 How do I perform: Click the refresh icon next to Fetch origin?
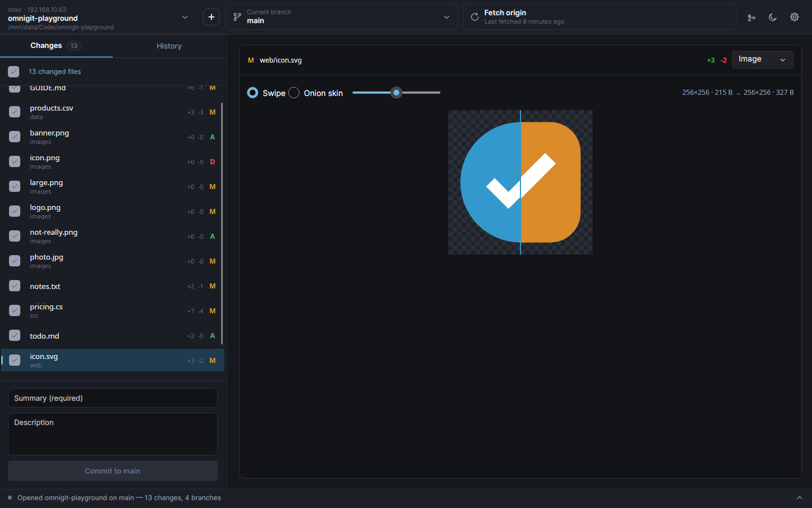pyautogui.click(x=475, y=17)
